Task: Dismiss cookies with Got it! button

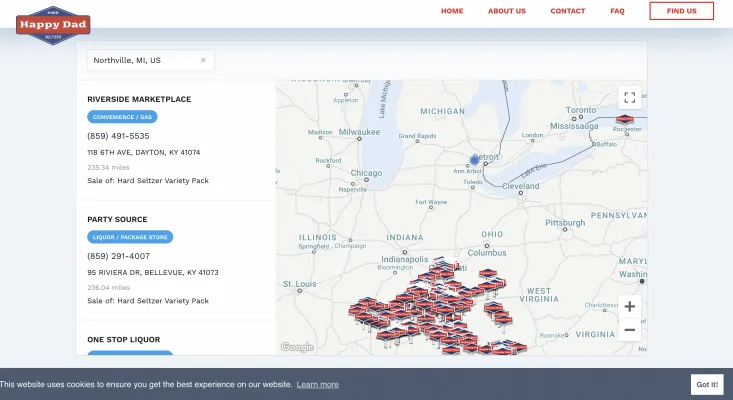Action: point(707,385)
